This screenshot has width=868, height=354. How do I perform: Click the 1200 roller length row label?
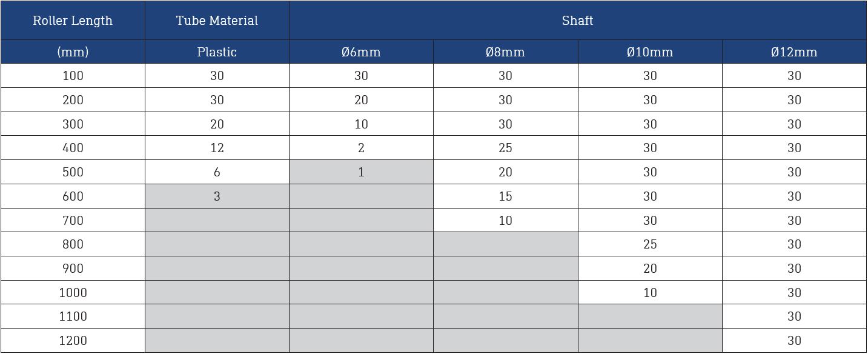point(73,341)
